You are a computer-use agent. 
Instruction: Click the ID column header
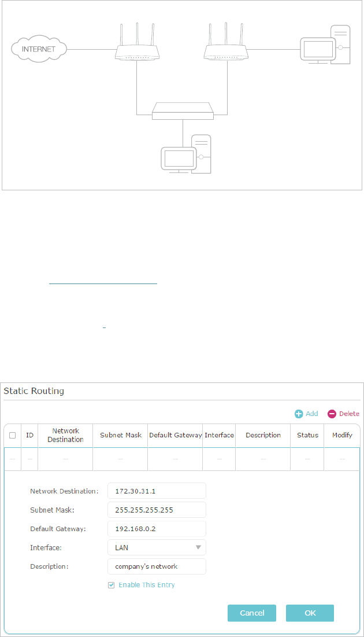pos(29,435)
